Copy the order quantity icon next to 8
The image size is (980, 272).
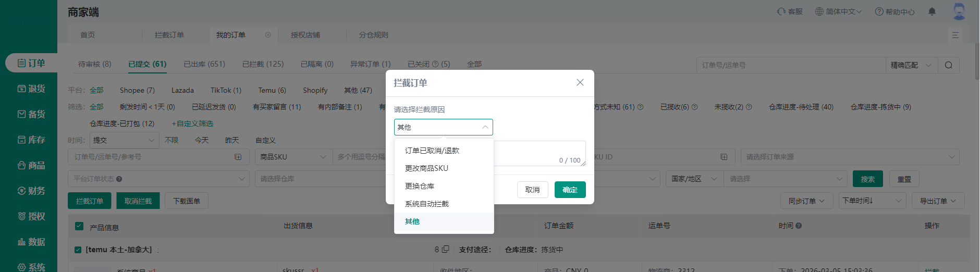tap(445, 250)
